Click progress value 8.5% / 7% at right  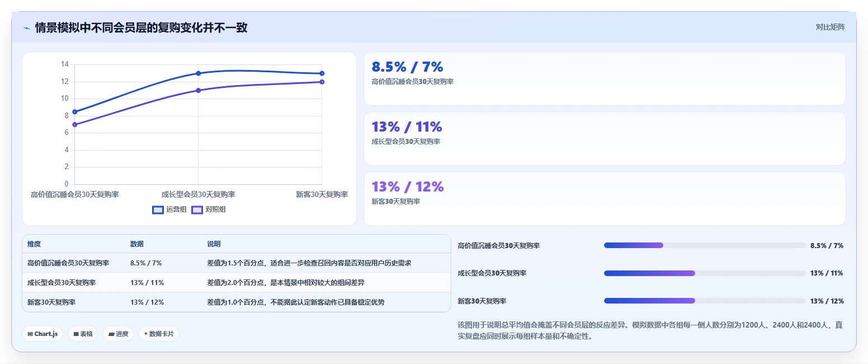(827, 245)
